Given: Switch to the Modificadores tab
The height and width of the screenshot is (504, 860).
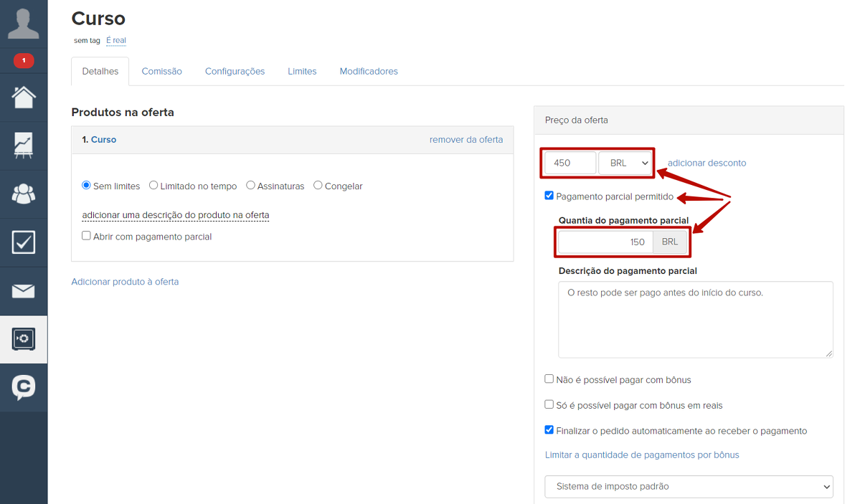Looking at the screenshot, I should pos(369,72).
